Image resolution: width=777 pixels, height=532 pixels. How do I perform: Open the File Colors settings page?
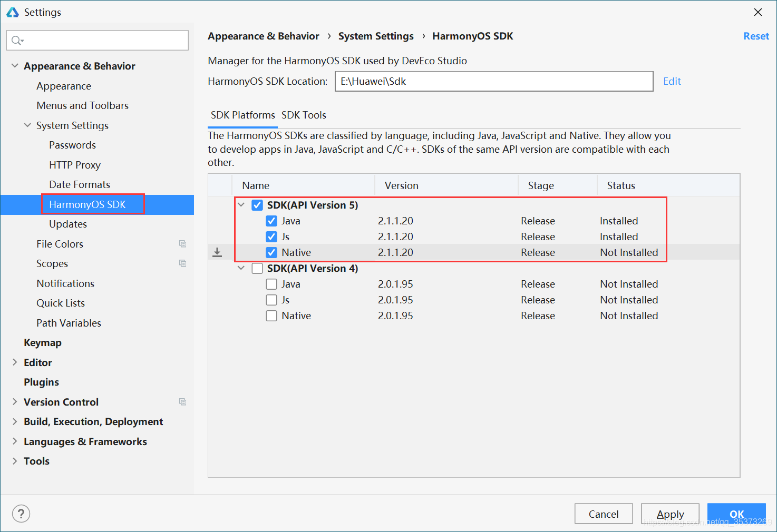pos(60,244)
